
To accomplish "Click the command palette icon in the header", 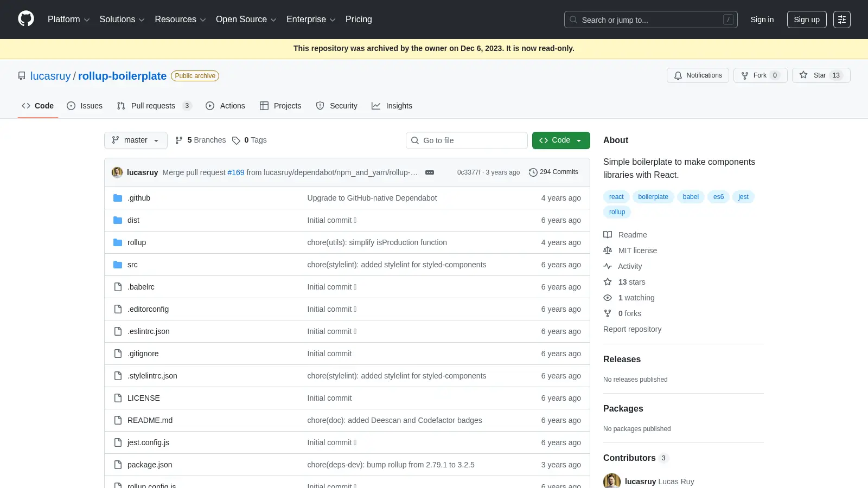I will [841, 20].
